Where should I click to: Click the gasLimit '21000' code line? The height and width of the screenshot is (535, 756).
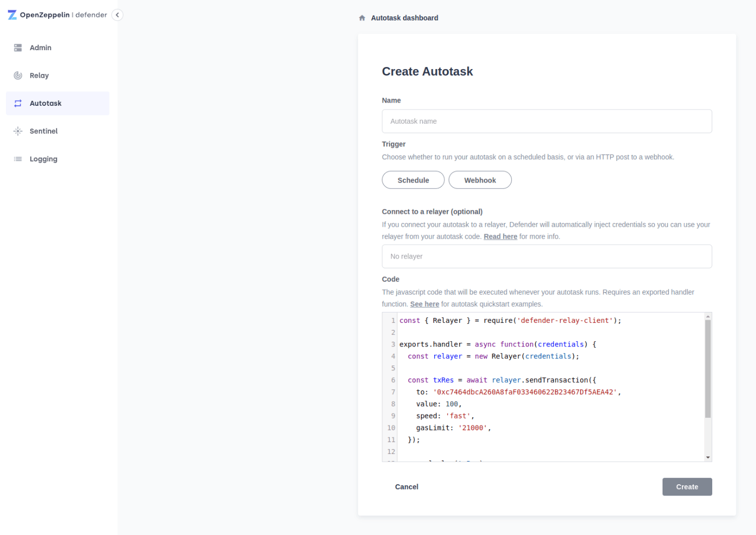click(x=453, y=428)
